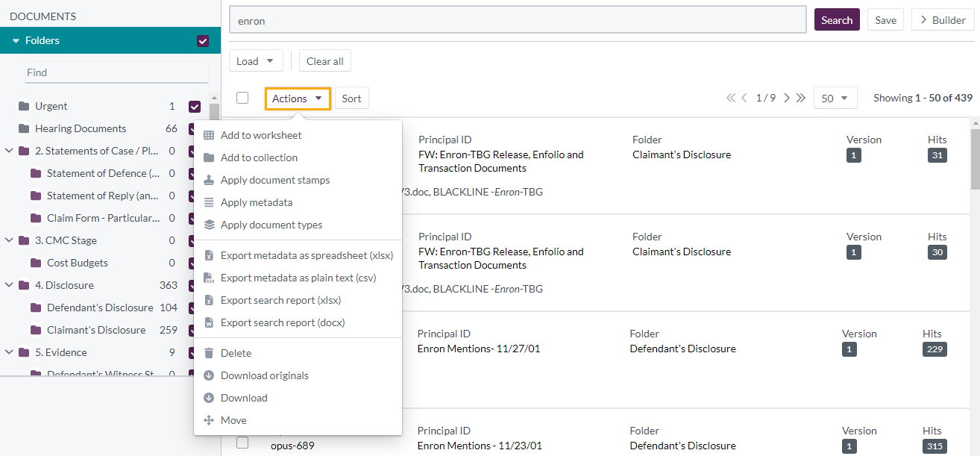Select the Statement of Defence folder
Viewport: 980px width, 456px height.
(103, 173)
